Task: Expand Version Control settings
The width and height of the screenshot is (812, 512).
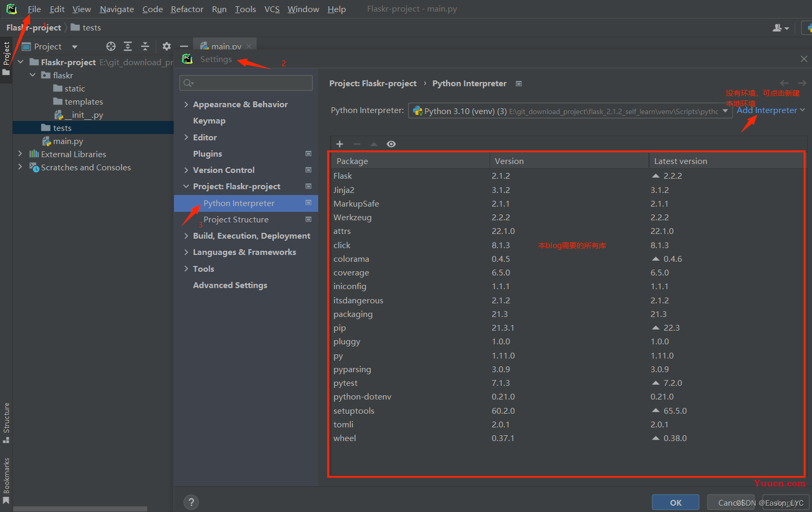Action: 186,170
